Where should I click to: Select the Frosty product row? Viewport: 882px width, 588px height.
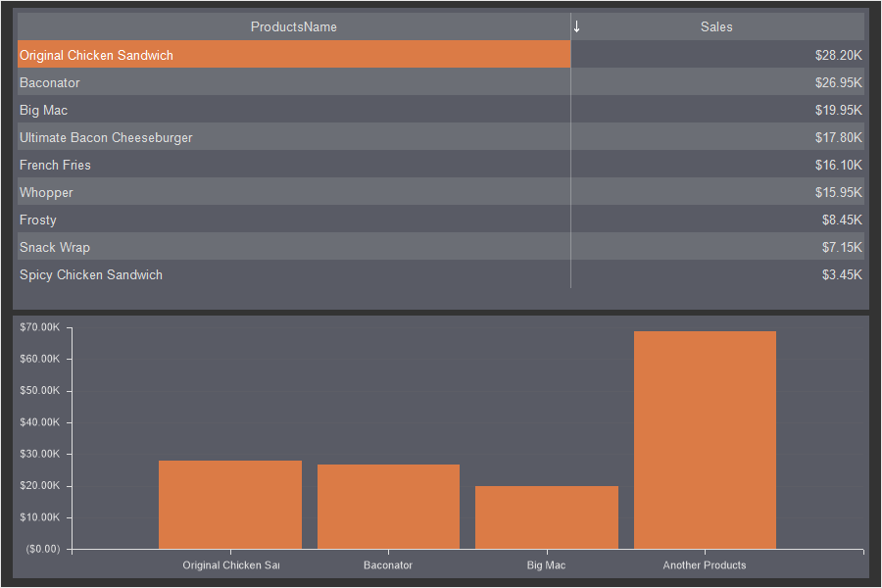pyautogui.click(x=293, y=220)
